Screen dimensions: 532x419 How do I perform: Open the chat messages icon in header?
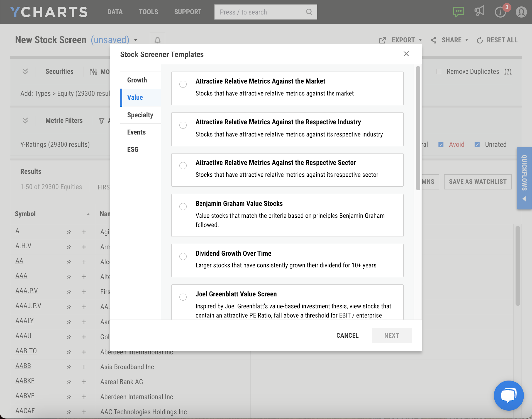tap(458, 12)
